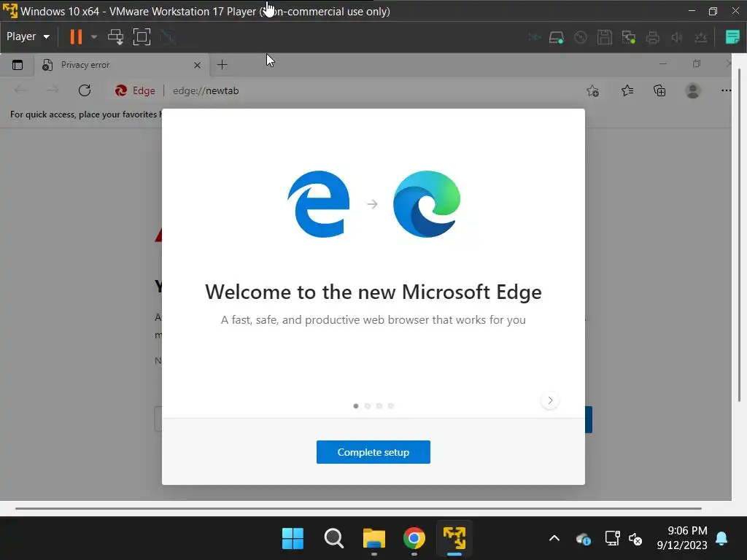Viewport: 747px width, 560px height.
Task: Show hidden system tray icons
Action: click(x=554, y=539)
